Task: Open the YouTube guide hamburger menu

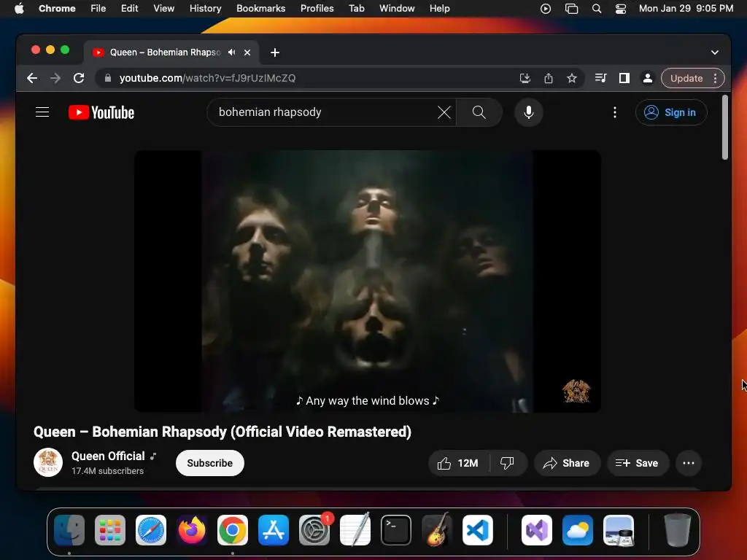Action: click(x=42, y=112)
